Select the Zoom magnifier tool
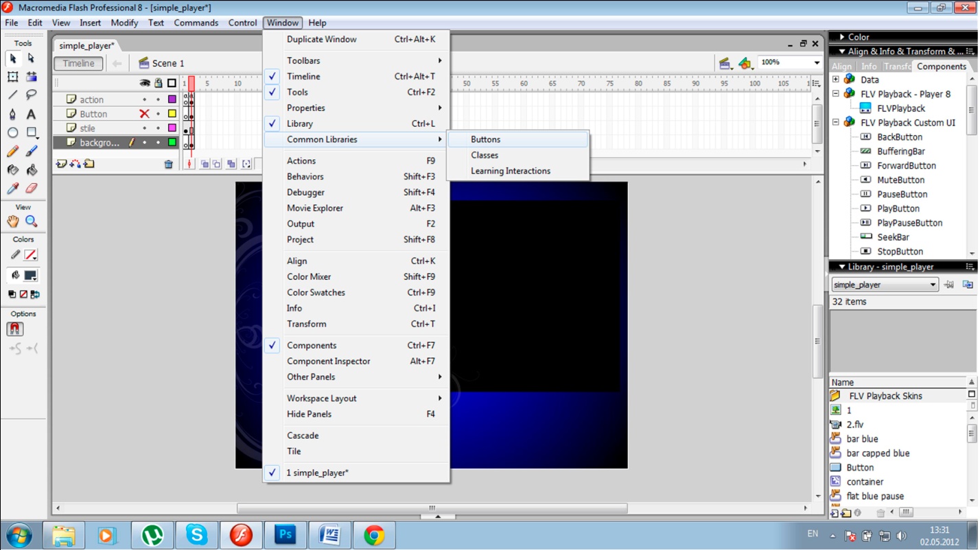The image size is (980, 550). 31,221
